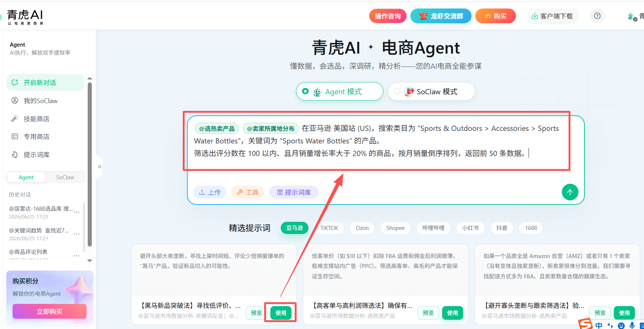The height and width of the screenshot is (329, 644).
Task: Open more options for @店雷达-1688选品库 chat
Action: click(77, 212)
